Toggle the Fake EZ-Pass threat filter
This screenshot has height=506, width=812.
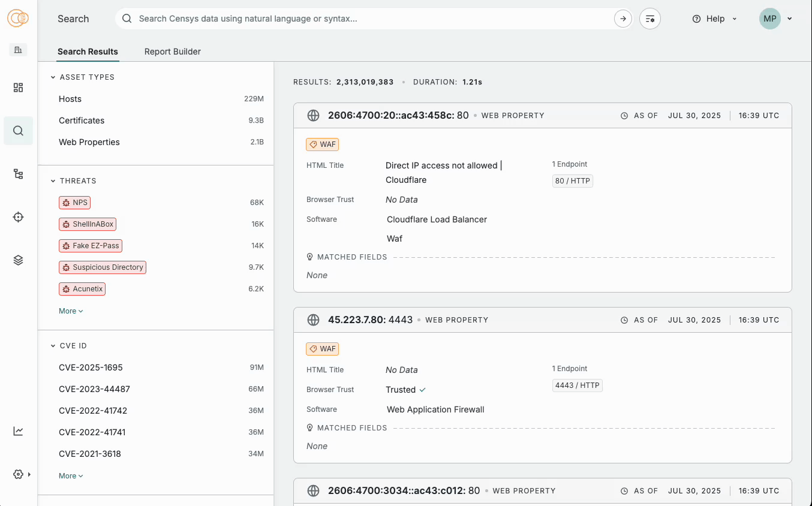(90, 246)
